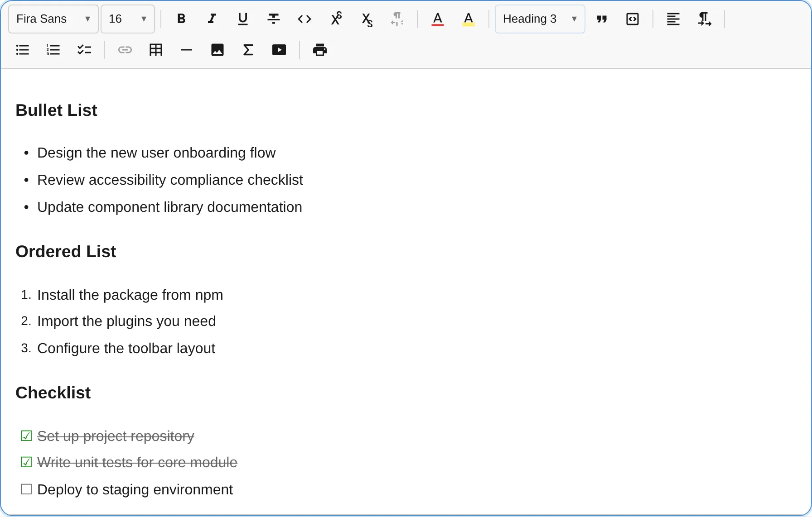The height and width of the screenshot is (517, 812).
Task: Print the document
Action: (320, 50)
